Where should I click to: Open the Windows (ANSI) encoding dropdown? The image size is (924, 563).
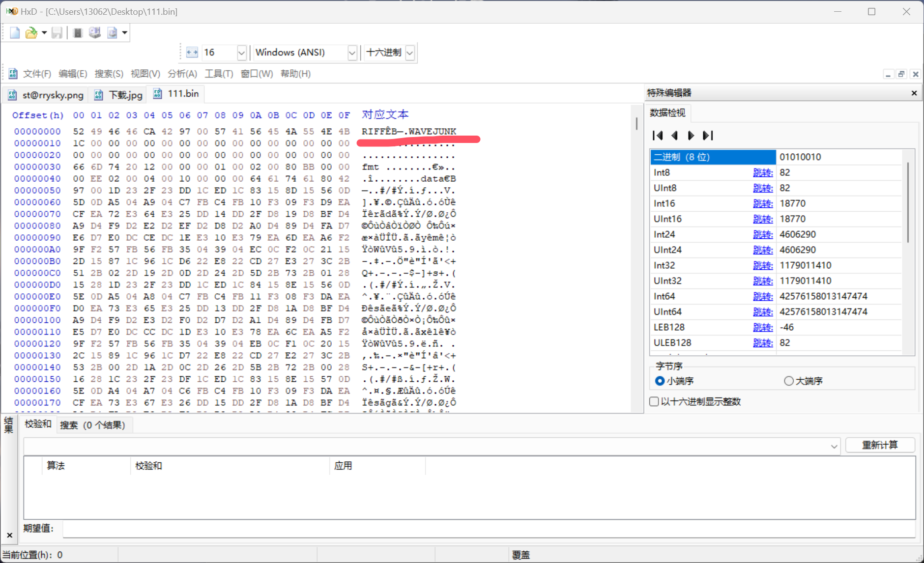(352, 53)
